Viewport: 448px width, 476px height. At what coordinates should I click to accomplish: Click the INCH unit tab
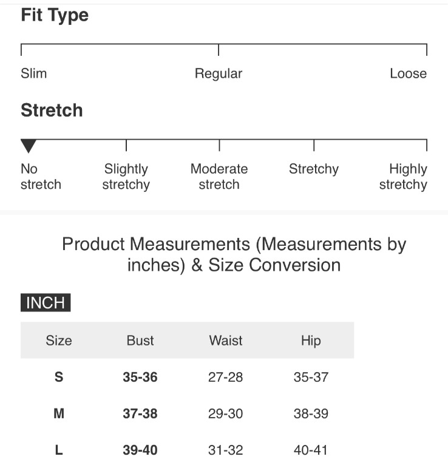pos(46,302)
